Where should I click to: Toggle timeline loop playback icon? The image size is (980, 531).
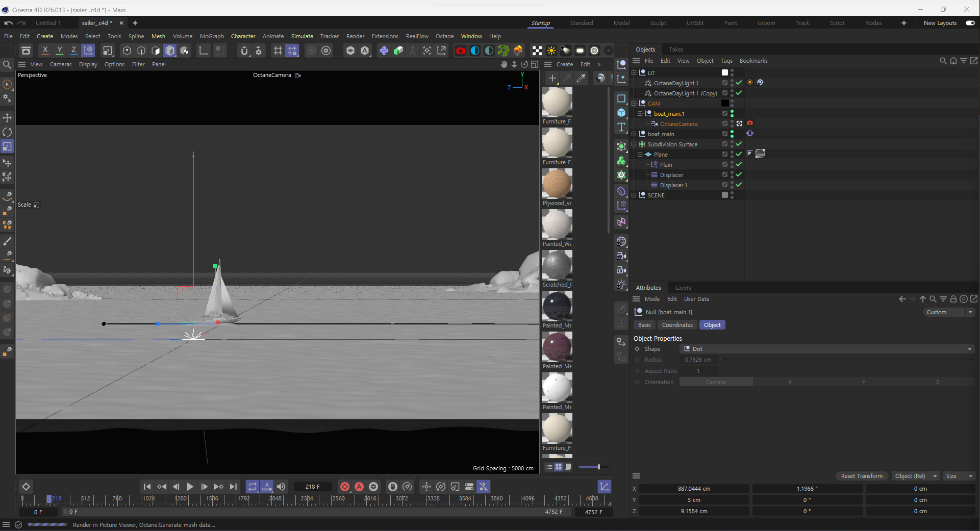click(x=253, y=487)
